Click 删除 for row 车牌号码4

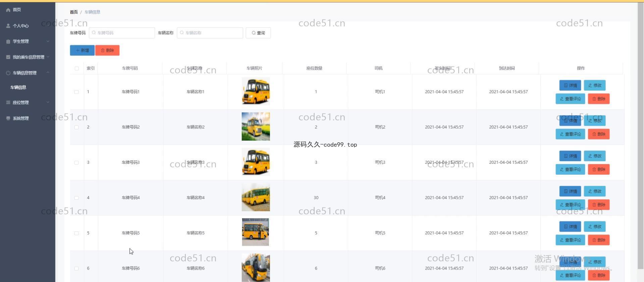click(599, 204)
